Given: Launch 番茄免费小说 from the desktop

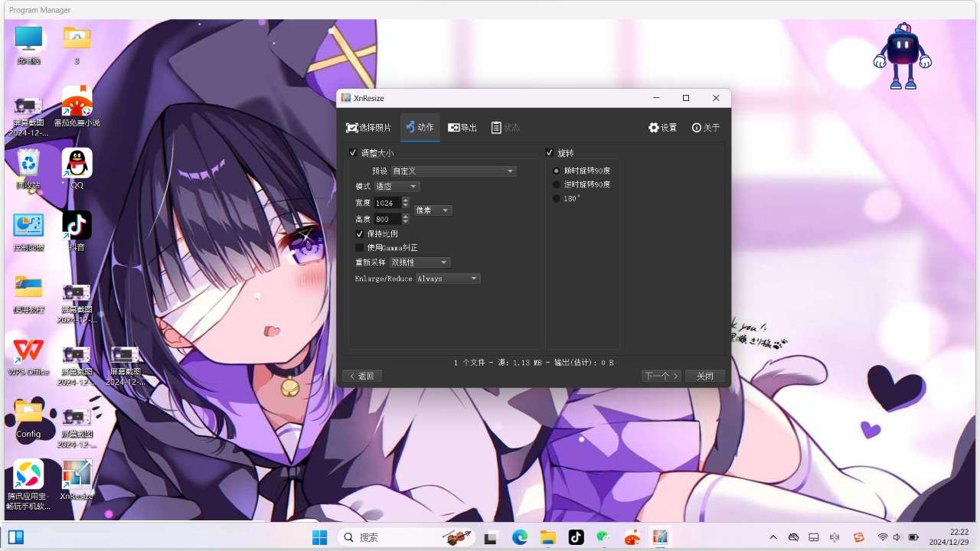Looking at the screenshot, I should (x=77, y=107).
